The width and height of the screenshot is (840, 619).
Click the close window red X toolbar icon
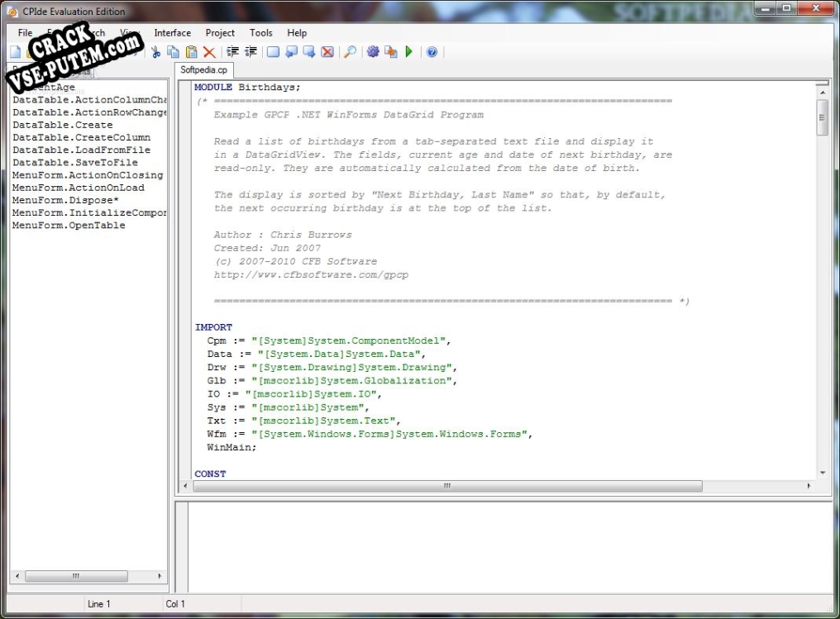coord(327,52)
